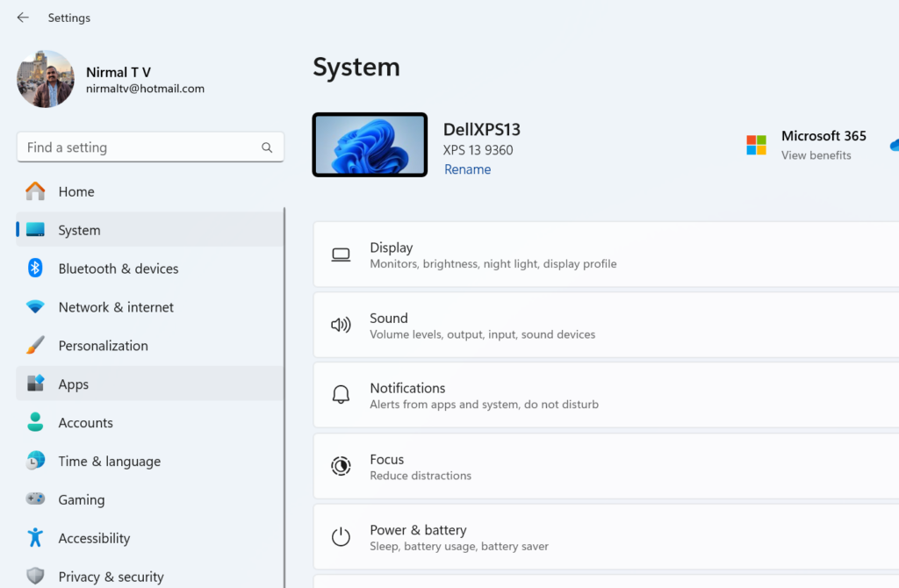The image size is (899, 588).
Task: Open the Sound title text
Action: 389,318
